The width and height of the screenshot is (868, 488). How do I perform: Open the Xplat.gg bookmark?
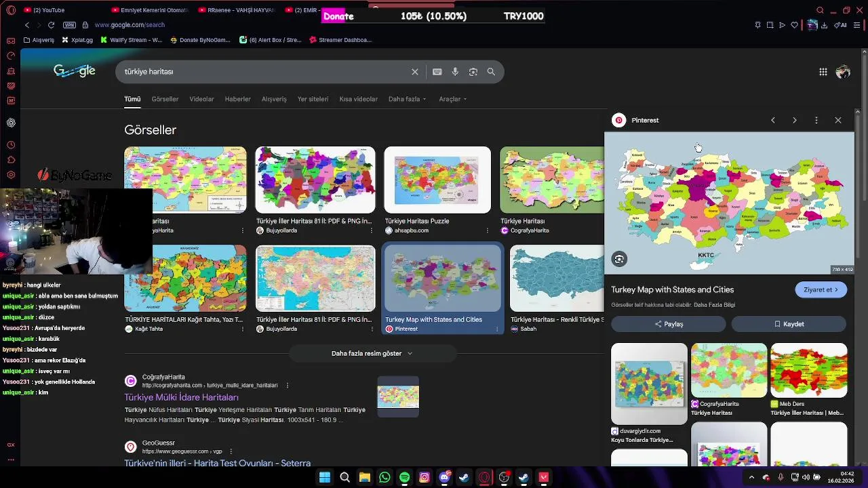coord(77,40)
